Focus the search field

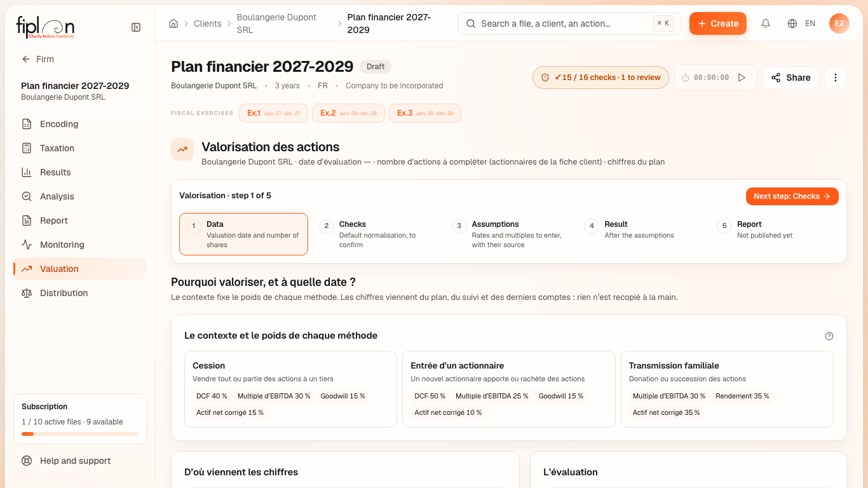click(569, 24)
